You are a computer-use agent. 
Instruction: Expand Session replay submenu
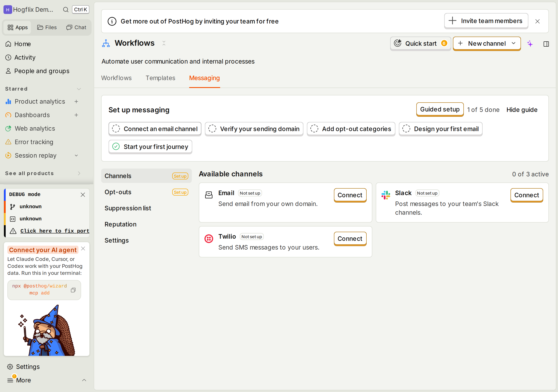point(76,155)
